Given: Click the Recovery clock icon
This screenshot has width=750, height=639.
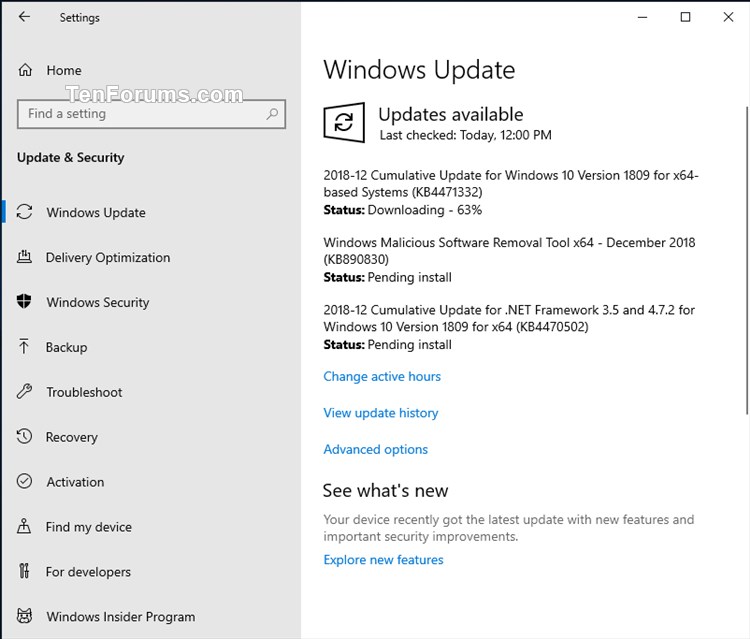Looking at the screenshot, I should tap(24, 436).
